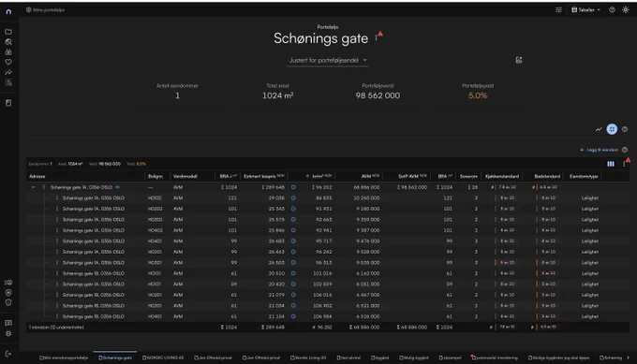Viewport: 637px width, 364px height.
Task: Open the row menu dots for unit H0102
Action: [57, 198]
